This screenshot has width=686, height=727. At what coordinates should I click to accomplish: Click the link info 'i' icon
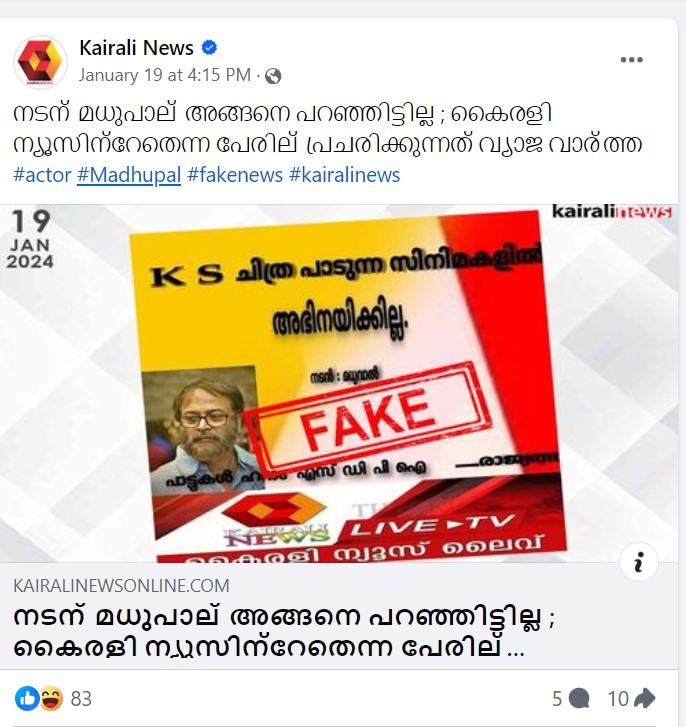639,562
